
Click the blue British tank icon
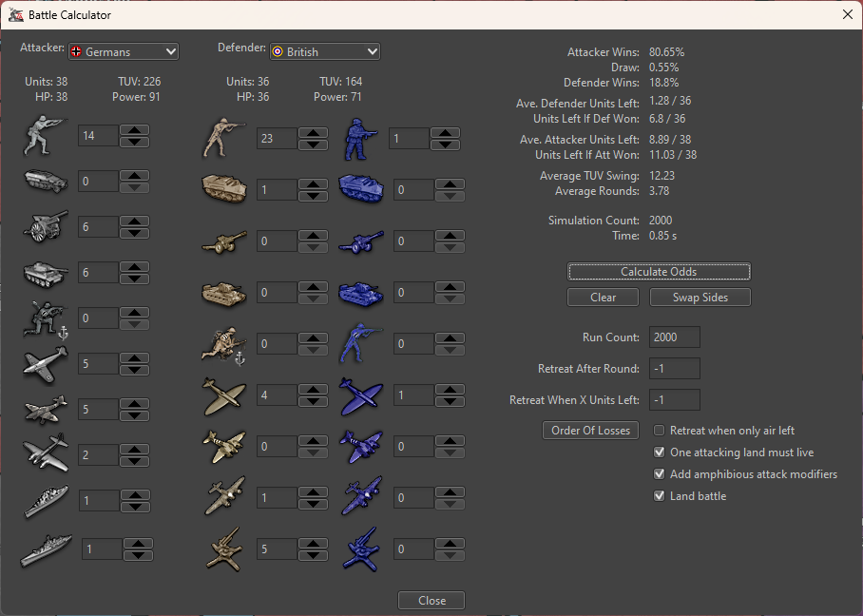tap(361, 292)
